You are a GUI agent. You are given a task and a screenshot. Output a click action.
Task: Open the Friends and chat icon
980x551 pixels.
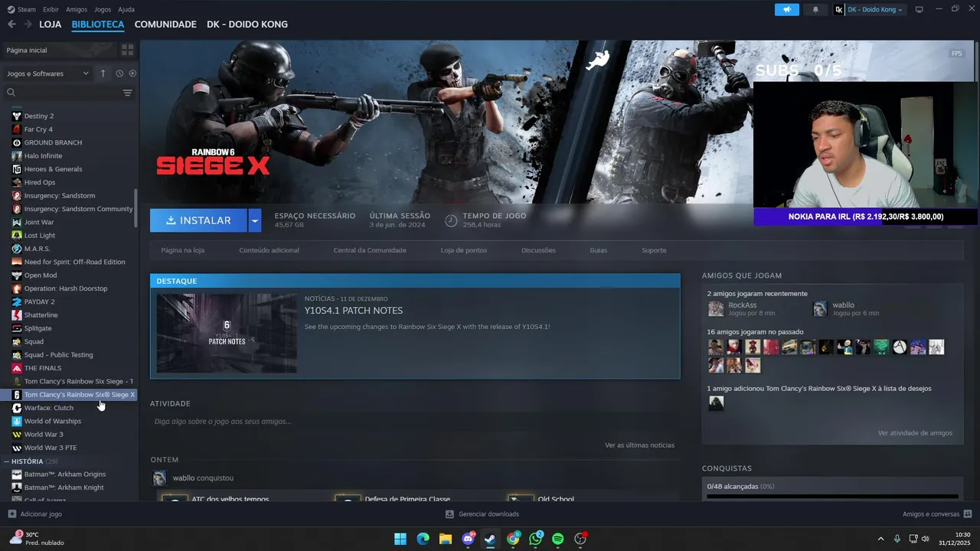[x=968, y=514]
